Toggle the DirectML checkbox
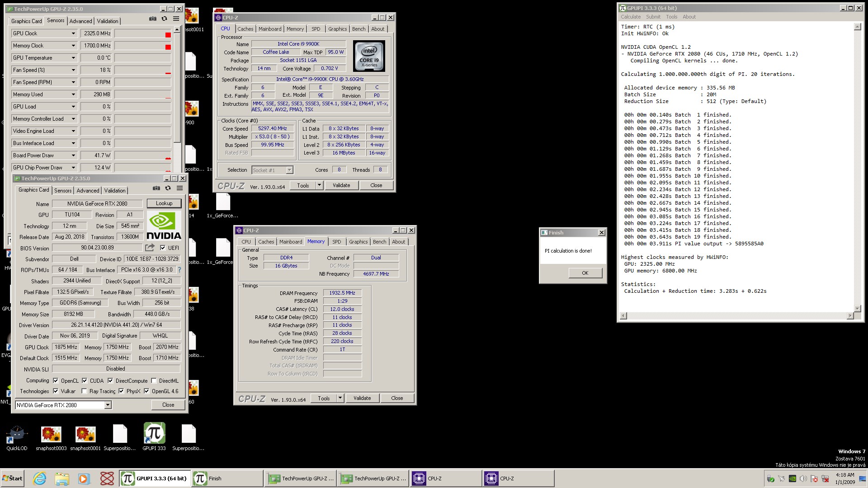 pyautogui.click(x=154, y=380)
